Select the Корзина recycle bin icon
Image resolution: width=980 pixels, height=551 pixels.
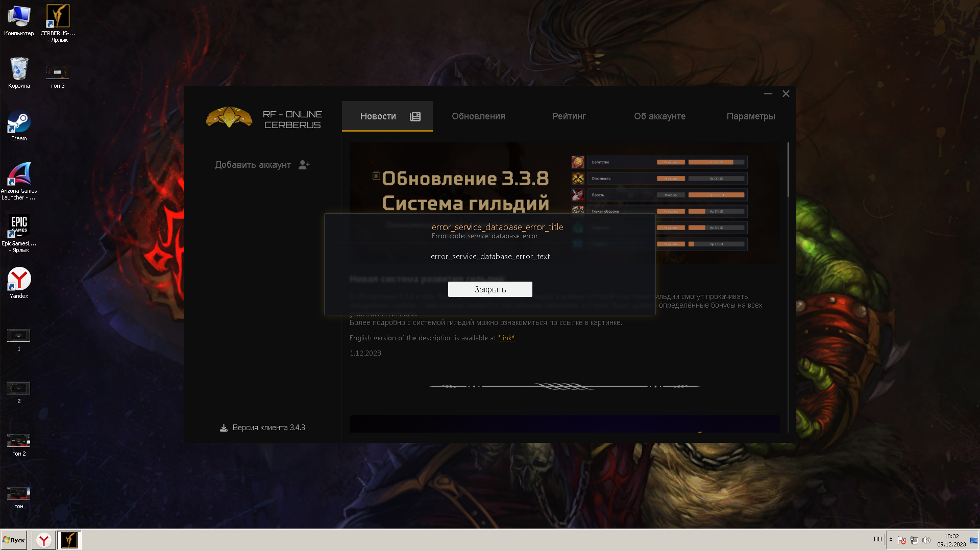[x=19, y=73]
